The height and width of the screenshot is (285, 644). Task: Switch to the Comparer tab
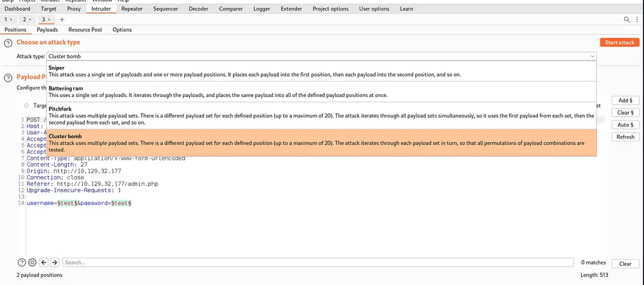[x=231, y=8]
